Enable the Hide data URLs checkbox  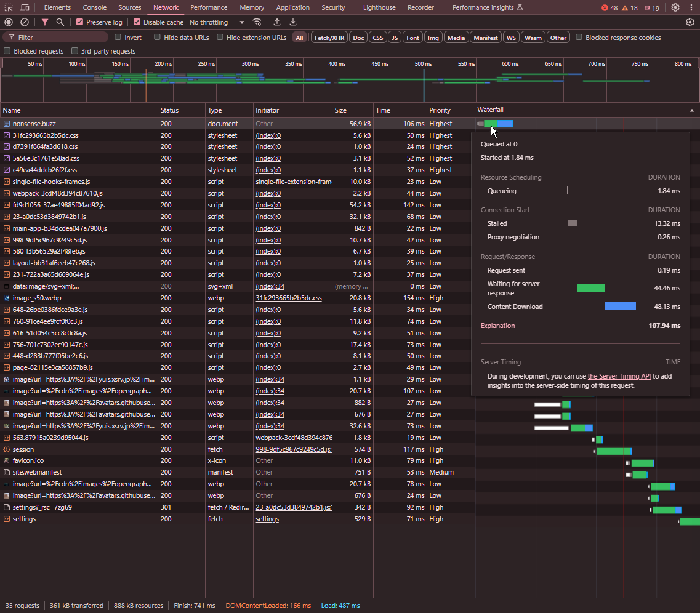pos(158,38)
